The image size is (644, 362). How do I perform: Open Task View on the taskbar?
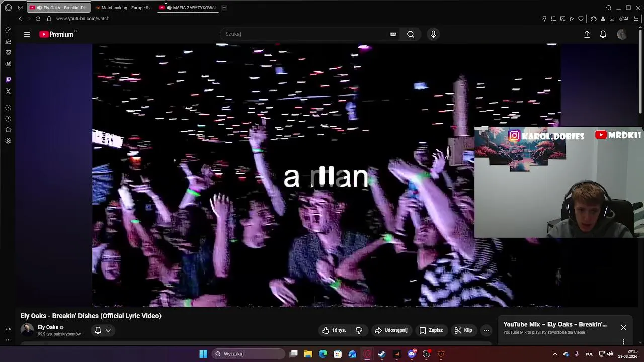click(294, 354)
